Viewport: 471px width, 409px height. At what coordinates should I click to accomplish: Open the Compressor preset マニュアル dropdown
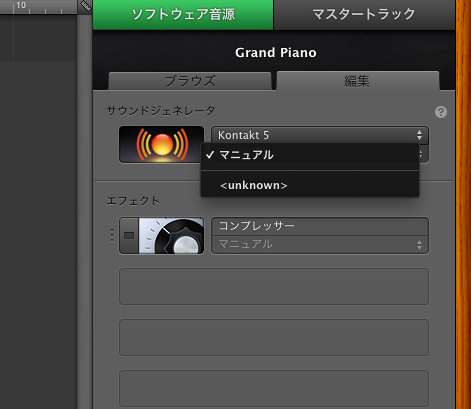point(320,245)
